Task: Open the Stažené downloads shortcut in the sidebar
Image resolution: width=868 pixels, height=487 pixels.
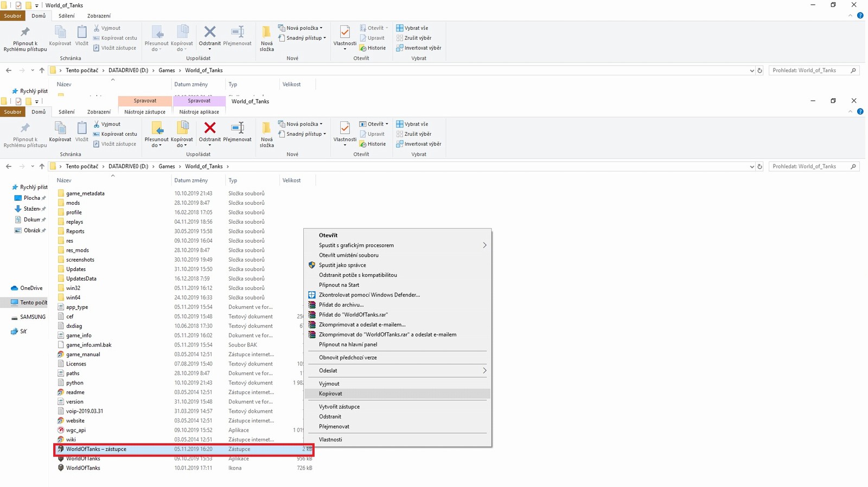Action: [31, 209]
